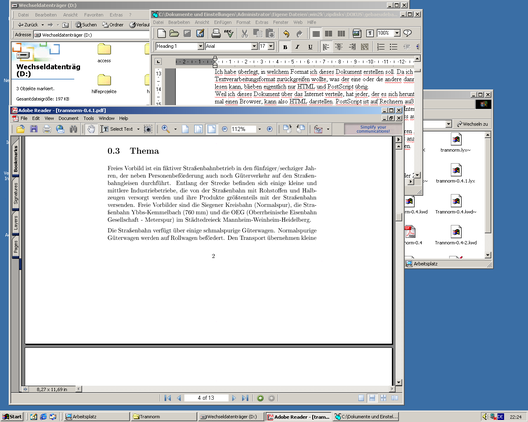The image size is (528, 422).
Task: Go to first page in Reader
Action: click(167, 398)
